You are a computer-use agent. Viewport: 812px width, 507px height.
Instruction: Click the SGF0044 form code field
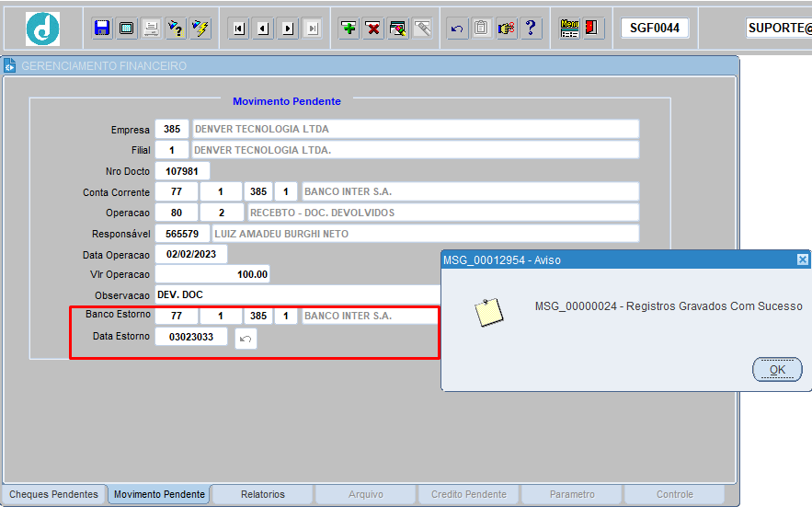655,28
